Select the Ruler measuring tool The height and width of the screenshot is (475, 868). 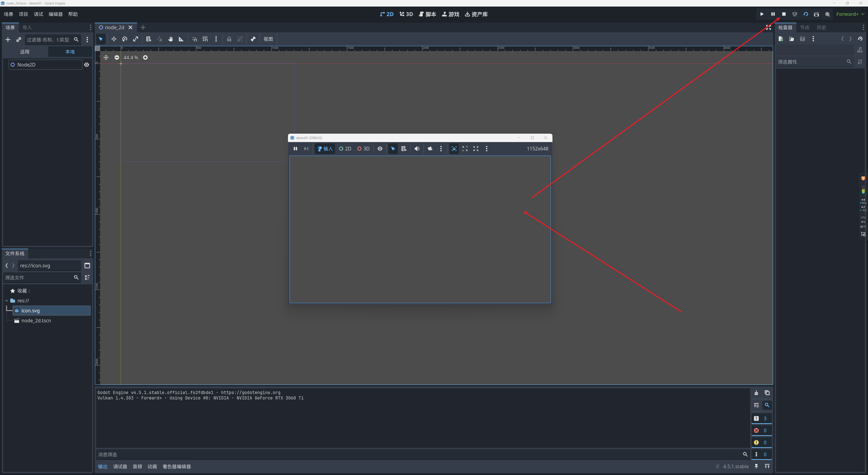pos(181,39)
